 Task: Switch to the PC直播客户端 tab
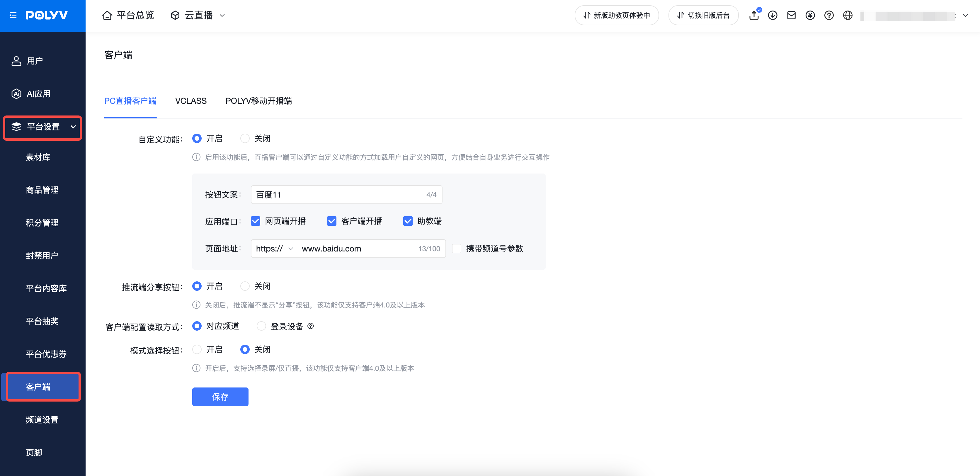(130, 101)
